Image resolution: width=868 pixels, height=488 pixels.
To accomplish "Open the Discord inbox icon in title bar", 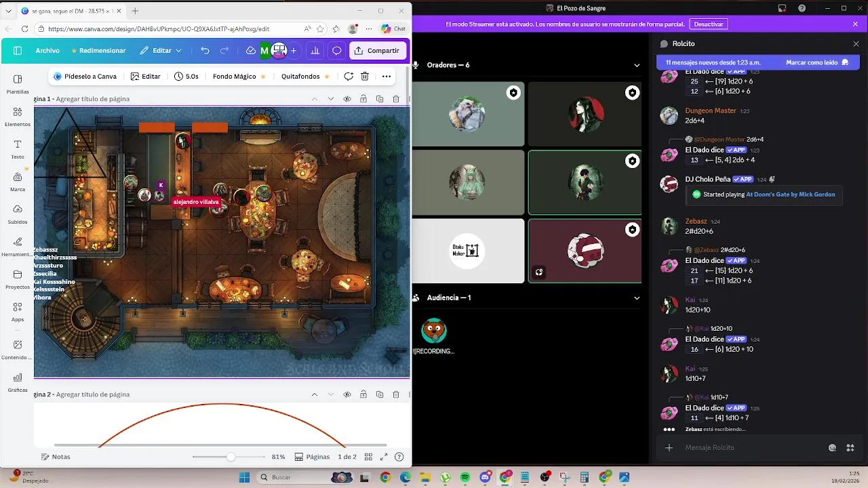I will 782,8.
